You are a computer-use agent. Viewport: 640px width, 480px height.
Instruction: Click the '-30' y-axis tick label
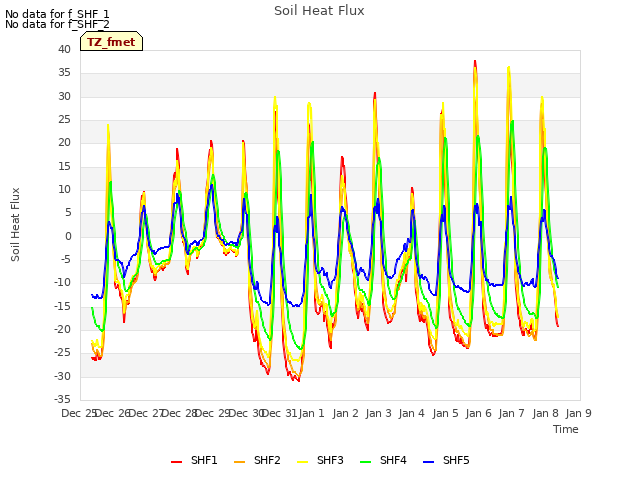tap(62, 376)
